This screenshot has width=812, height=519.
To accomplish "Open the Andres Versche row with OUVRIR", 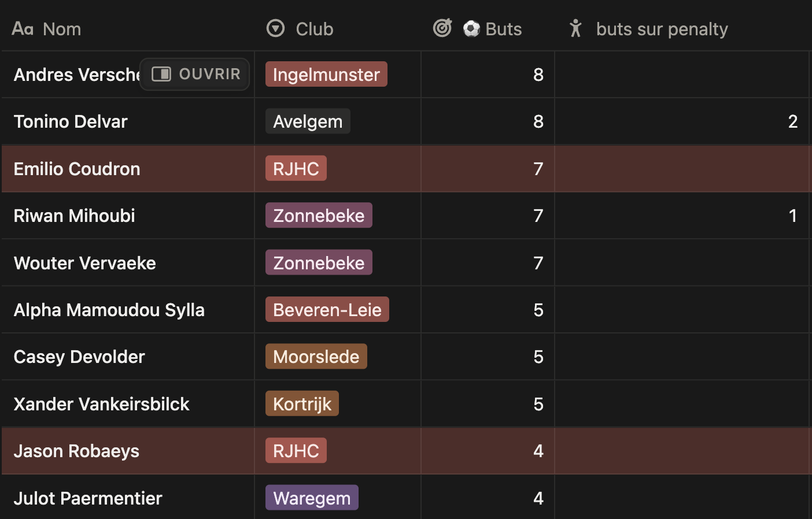I will (x=195, y=74).
